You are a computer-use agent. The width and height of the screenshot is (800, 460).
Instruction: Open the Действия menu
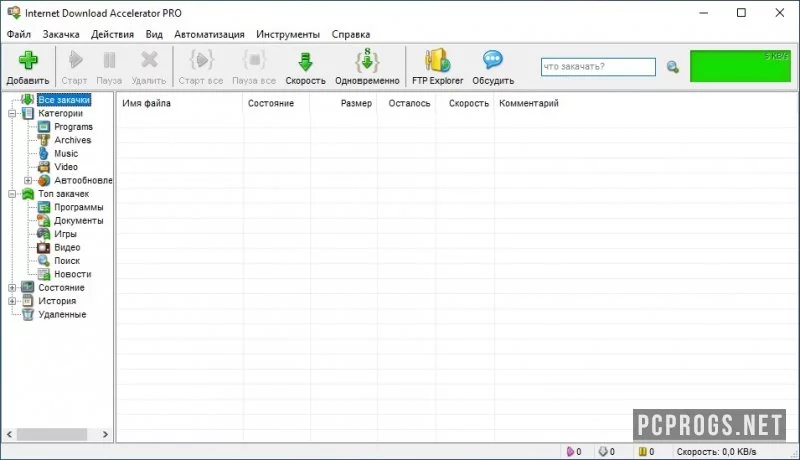tap(112, 34)
